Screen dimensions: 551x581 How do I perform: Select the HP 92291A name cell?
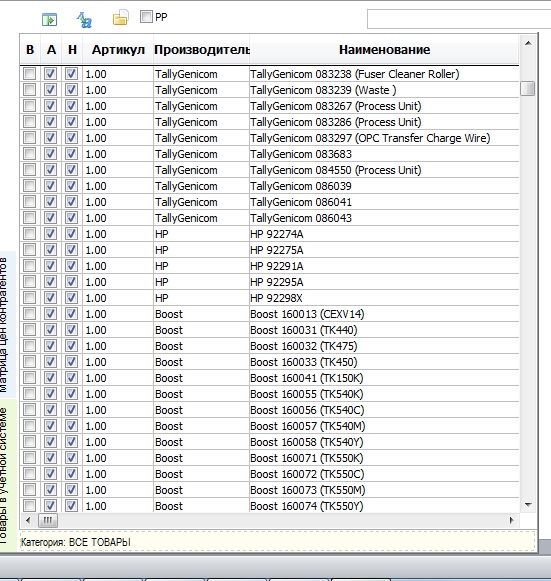[384, 266]
